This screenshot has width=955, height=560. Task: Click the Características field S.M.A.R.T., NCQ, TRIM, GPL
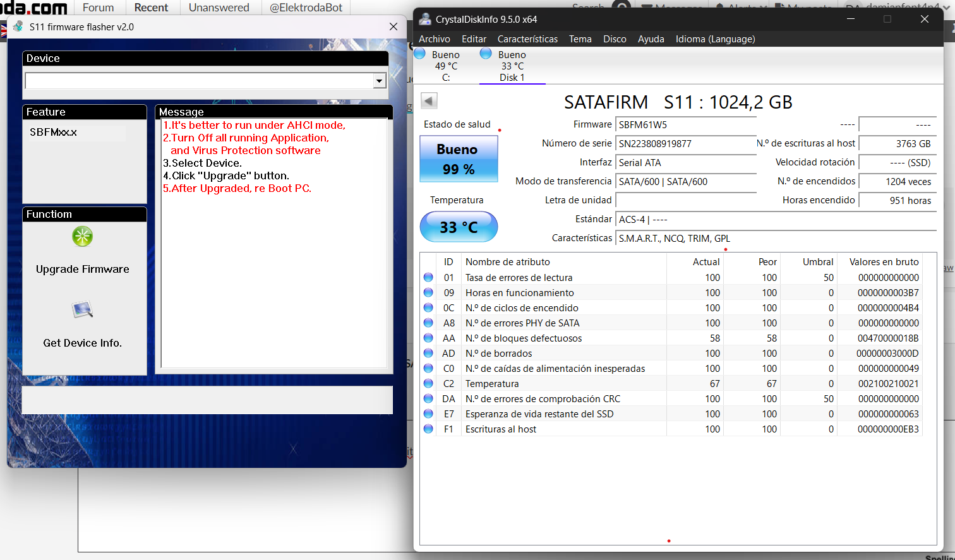coord(776,238)
